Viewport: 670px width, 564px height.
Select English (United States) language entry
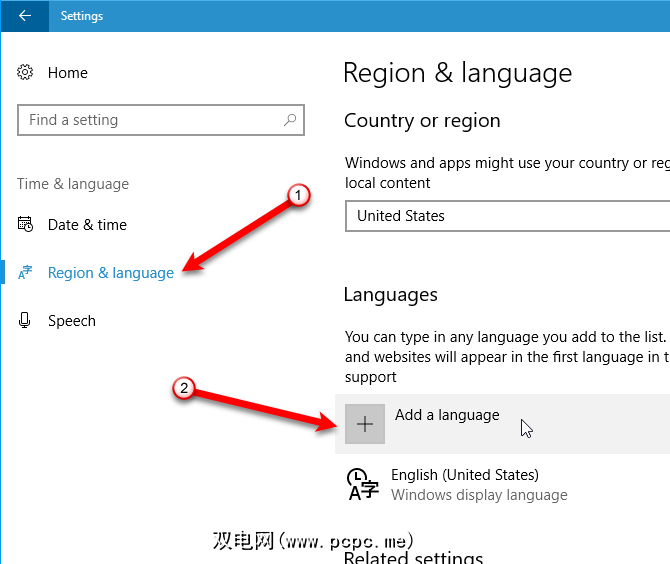click(465, 475)
